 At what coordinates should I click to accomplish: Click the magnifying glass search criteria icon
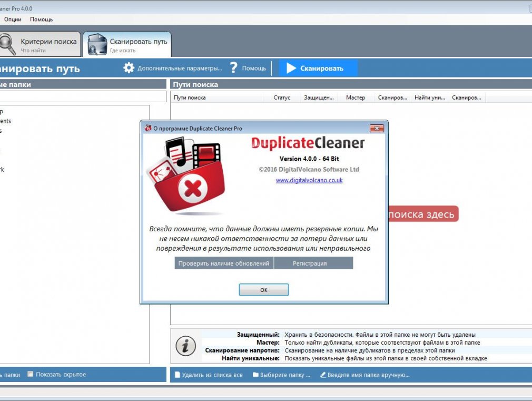tap(7, 44)
